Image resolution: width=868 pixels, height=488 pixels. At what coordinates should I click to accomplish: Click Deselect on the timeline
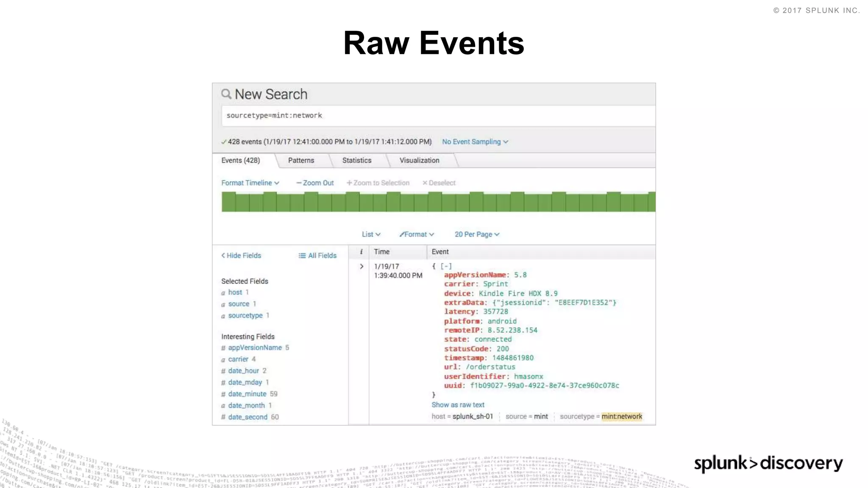click(439, 183)
